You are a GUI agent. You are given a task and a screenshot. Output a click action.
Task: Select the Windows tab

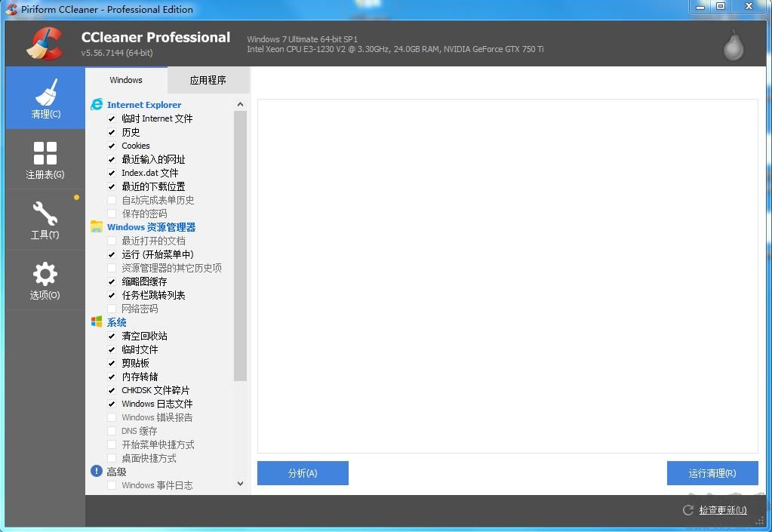[126, 79]
